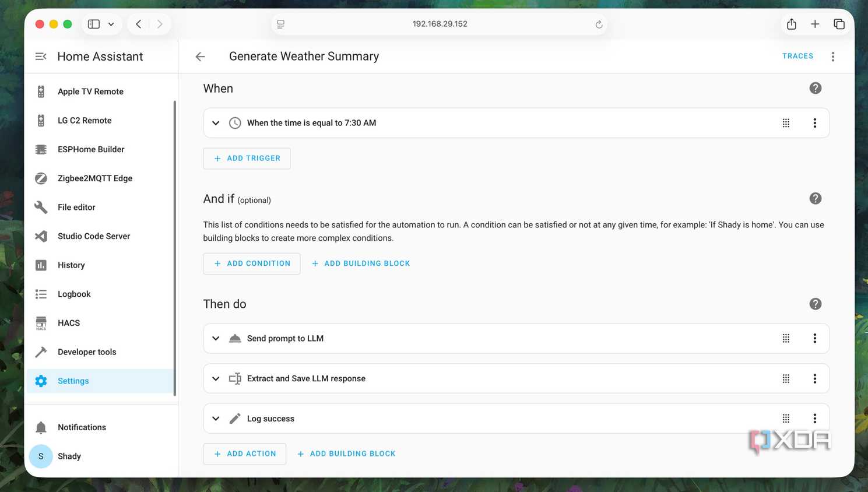Viewport: 868px width, 492px height.
Task: Open the Extract and Save LLM response options menu
Action: point(815,378)
